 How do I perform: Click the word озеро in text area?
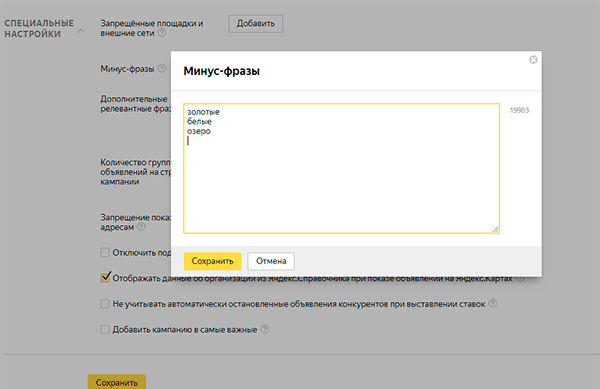click(x=199, y=131)
